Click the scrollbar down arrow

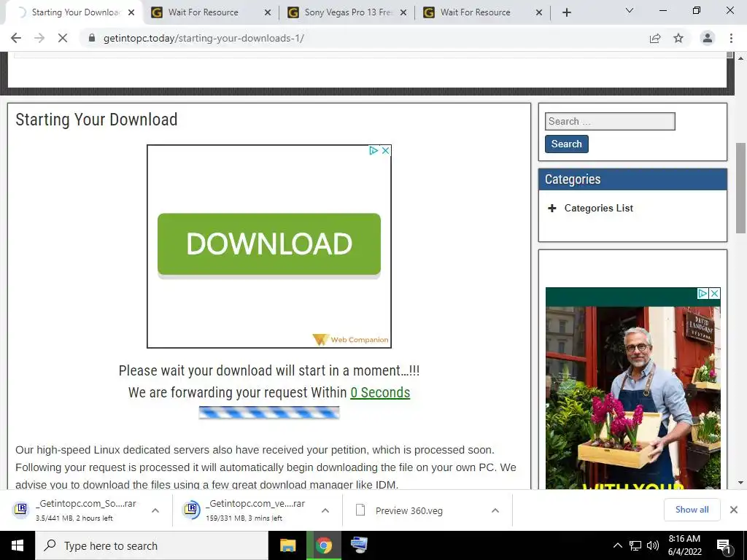coord(741,483)
